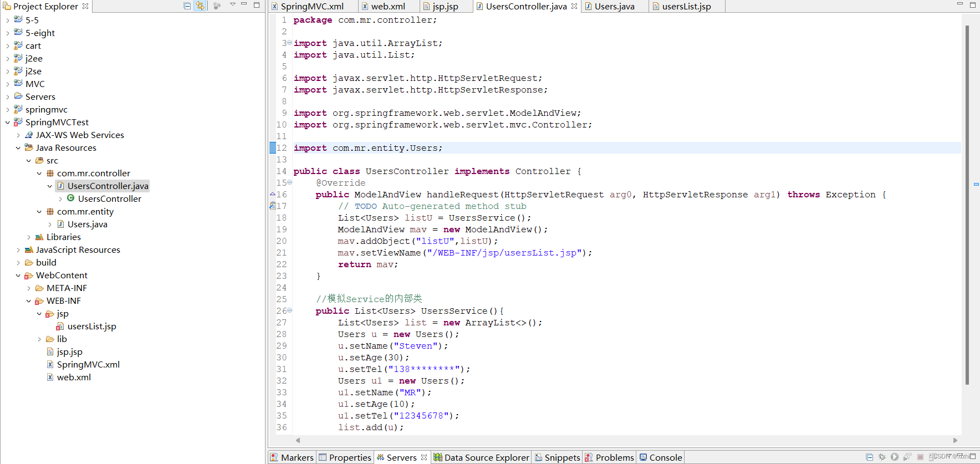Fold the handleRequest method at line 15

tap(289, 182)
